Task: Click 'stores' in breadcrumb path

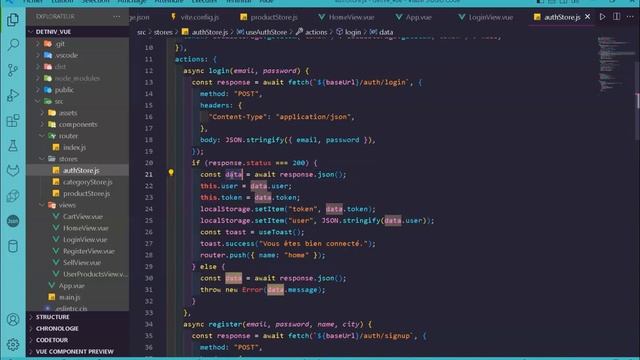Action: coord(163,32)
